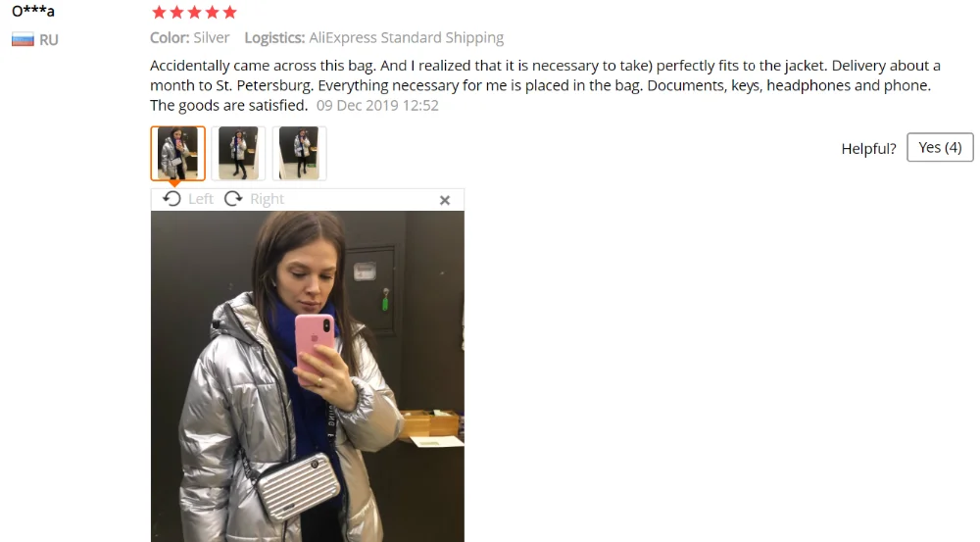Click 'AliExpress Standard Shipping' logistics text
Viewport: 980px width, 542px height.
click(407, 37)
